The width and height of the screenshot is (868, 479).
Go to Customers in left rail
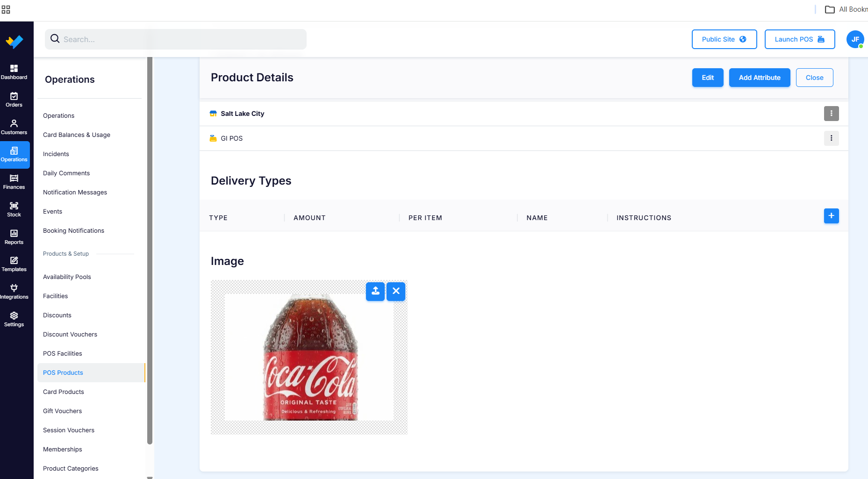tap(14, 127)
